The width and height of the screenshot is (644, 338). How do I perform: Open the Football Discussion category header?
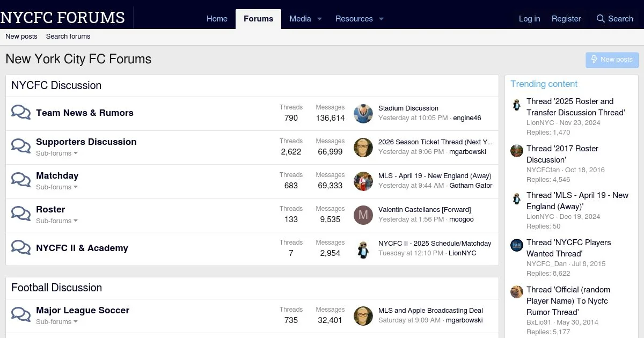tap(56, 288)
